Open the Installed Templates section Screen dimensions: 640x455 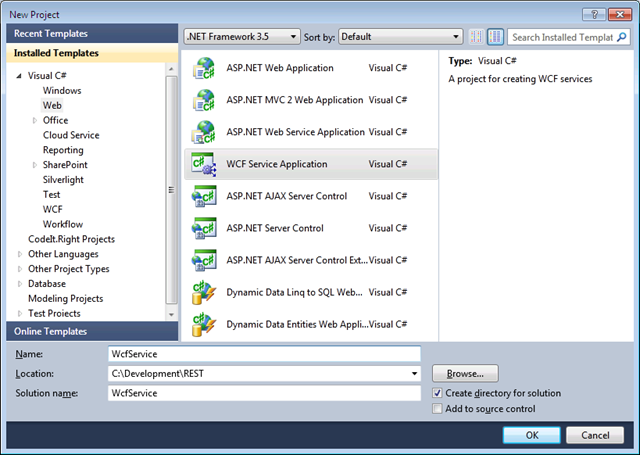(92, 53)
